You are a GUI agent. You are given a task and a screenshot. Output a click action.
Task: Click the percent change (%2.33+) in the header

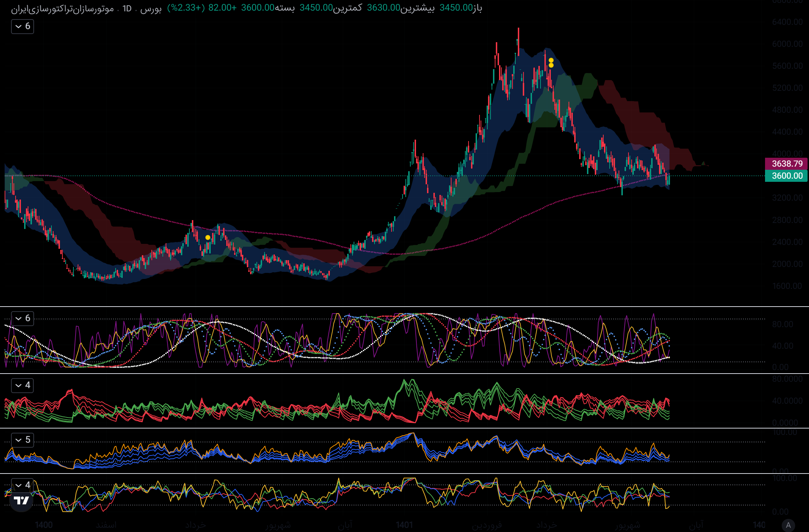[x=186, y=8]
